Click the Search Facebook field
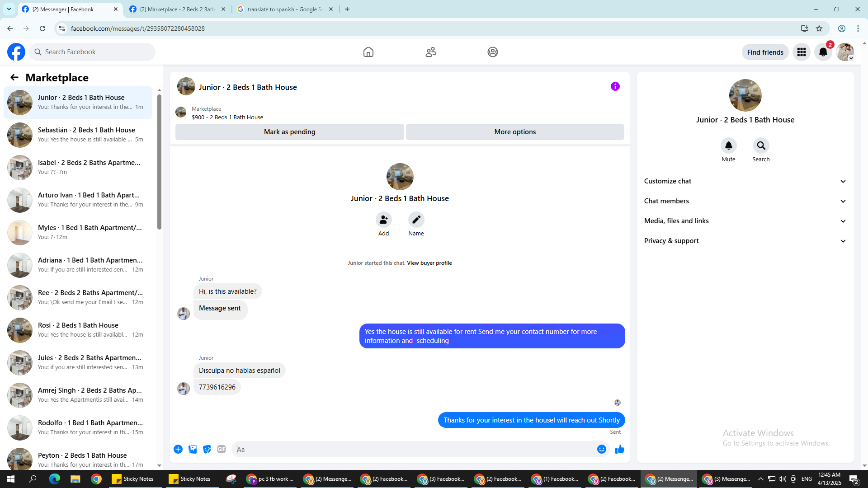868x488 pixels. (92, 52)
